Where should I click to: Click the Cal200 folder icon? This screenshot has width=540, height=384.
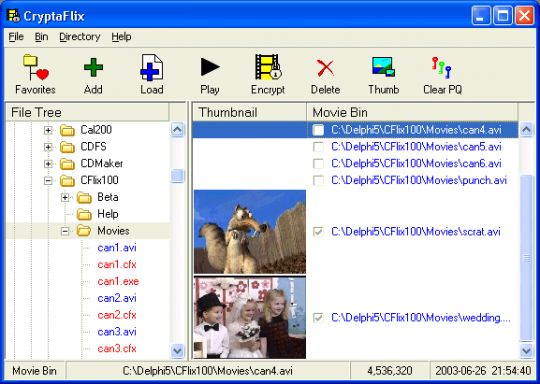click(67, 131)
